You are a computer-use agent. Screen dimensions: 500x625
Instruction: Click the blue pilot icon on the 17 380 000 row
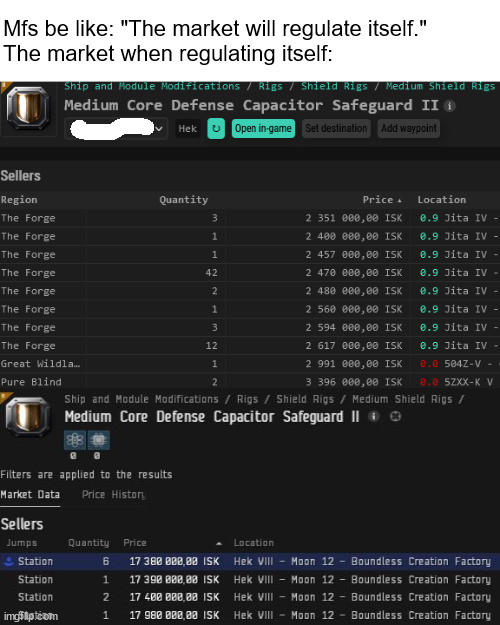click(8, 561)
